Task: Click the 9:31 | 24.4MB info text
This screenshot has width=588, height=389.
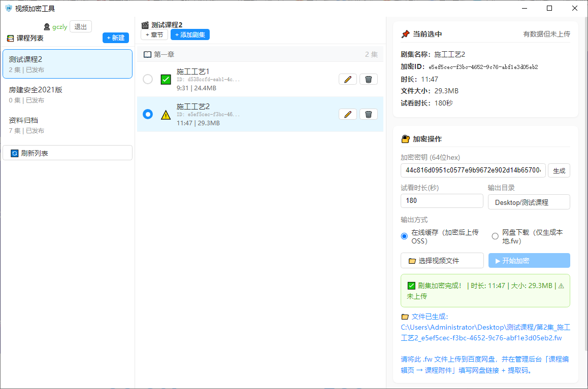Action: (196, 88)
